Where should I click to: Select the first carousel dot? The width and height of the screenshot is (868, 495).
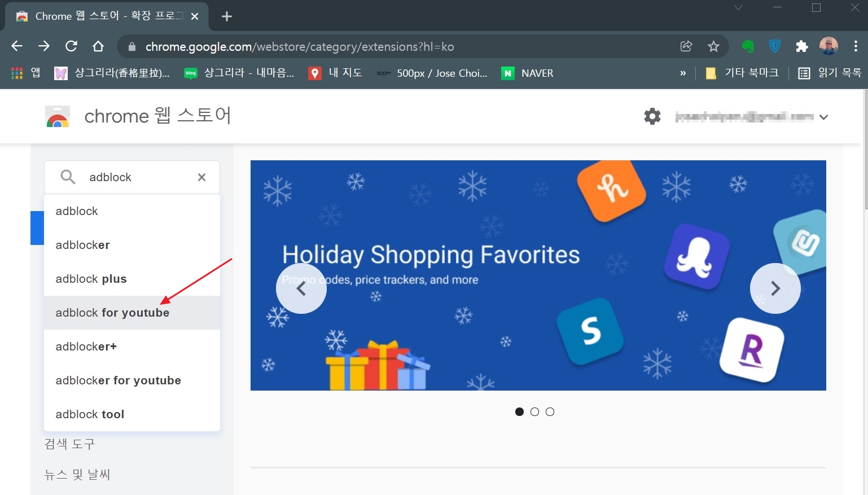point(519,412)
